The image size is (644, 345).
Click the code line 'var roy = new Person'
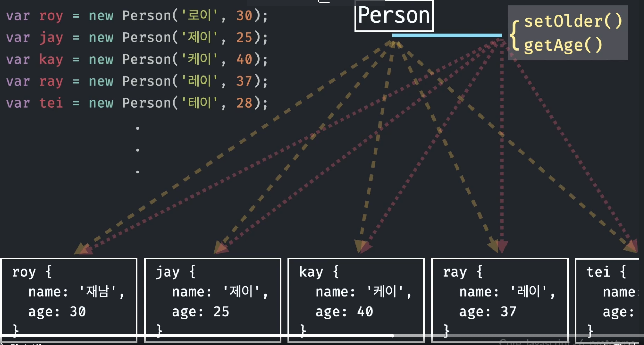(x=137, y=16)
